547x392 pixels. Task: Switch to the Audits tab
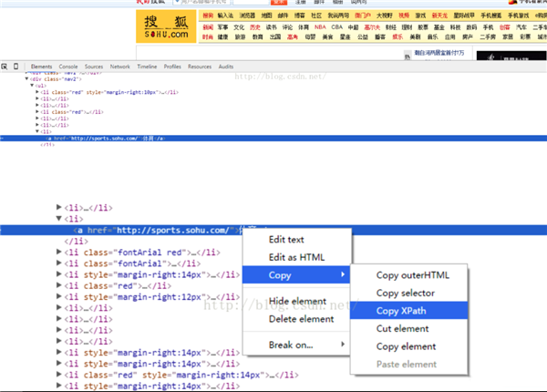pyautogui.click(x=226, y=67)
